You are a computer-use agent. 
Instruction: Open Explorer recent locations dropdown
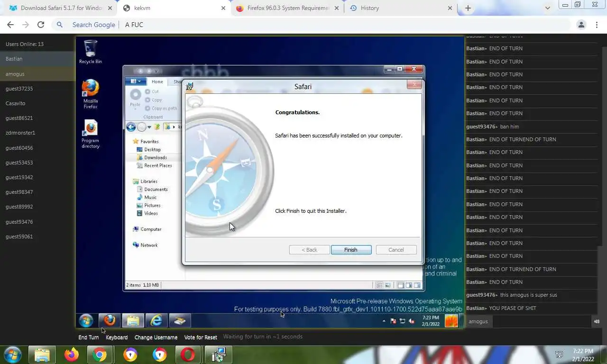click(149, 127)
